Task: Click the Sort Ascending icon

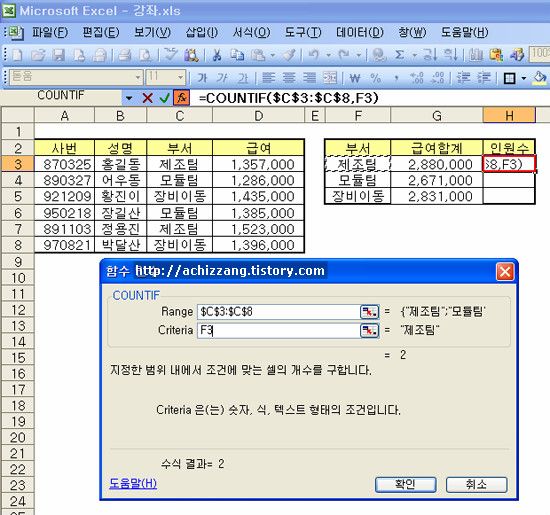Action: 430,55
